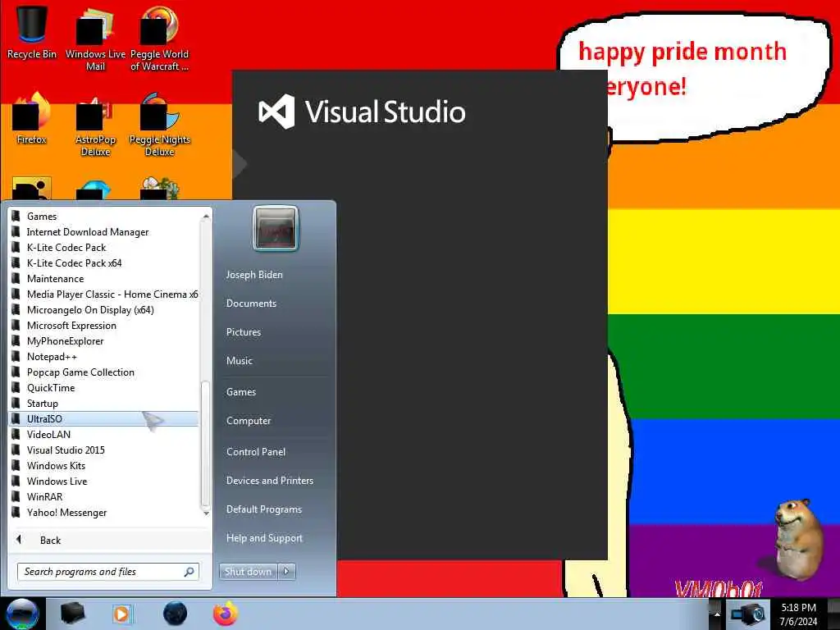Screen dimensions: 840x630
Task: Go Back to the main Start menu
Action: pos(109,540)
